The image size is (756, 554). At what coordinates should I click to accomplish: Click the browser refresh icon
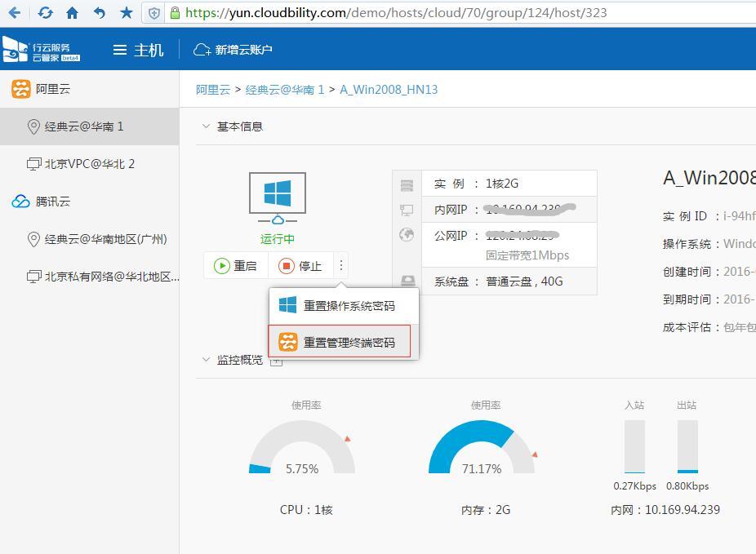[45, 13]
